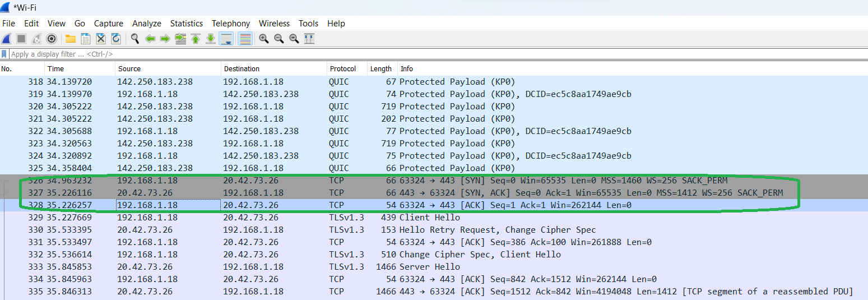Select the [SYN, ACK] packet 327

coord(434,193)
